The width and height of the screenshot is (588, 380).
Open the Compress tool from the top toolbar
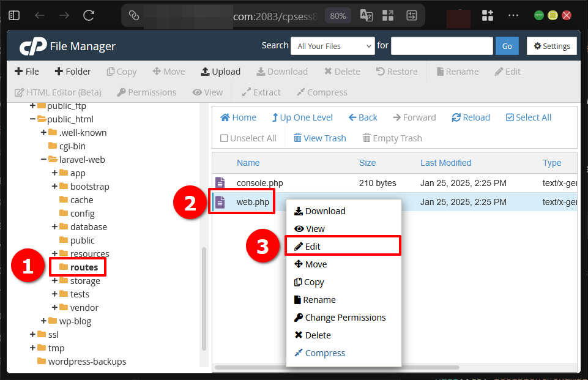point(322,92)
